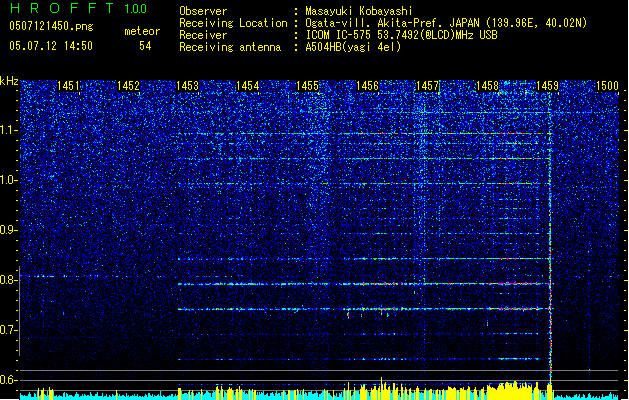The width and height of the screenshot is (629, 400).
Task: Click the gray vertical range bar beside 0.7 kHz
Action: [x=19, y=311]
